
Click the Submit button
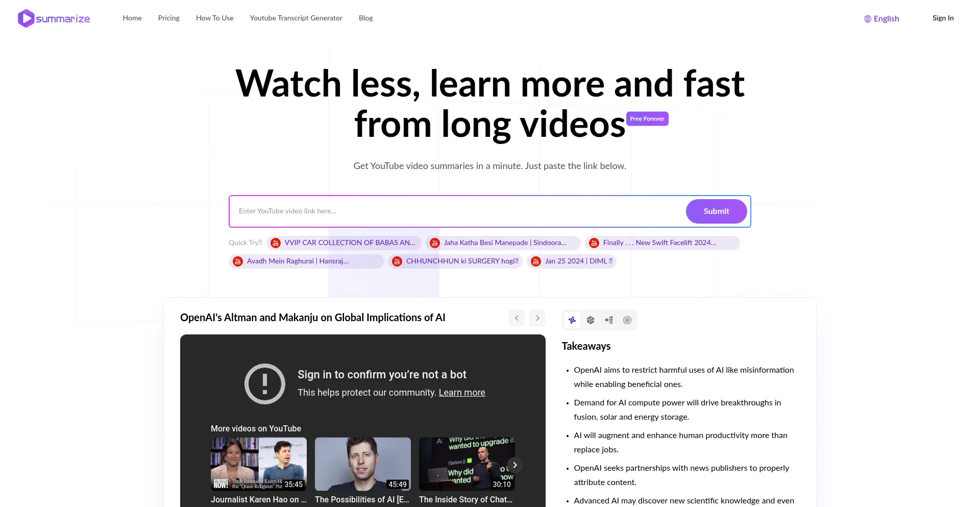(x=717, y=211)
